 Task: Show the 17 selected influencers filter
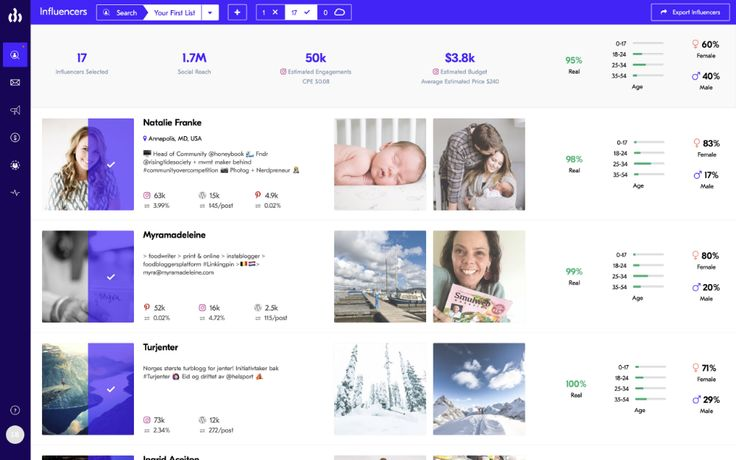tap(301, 13)
